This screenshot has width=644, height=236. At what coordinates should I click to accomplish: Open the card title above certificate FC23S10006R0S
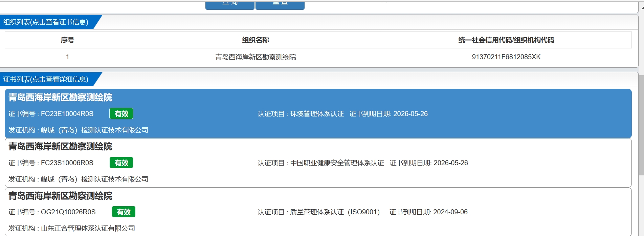(60, 147)
